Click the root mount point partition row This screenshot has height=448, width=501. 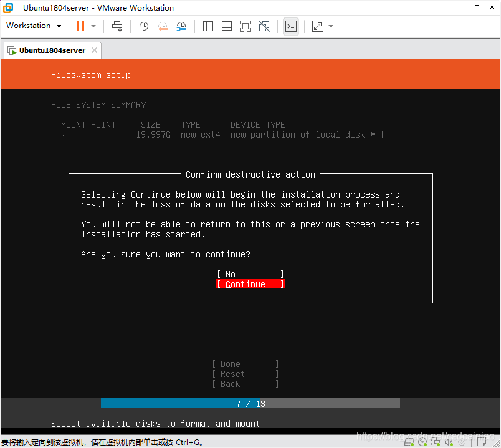(x=218, y=135)
